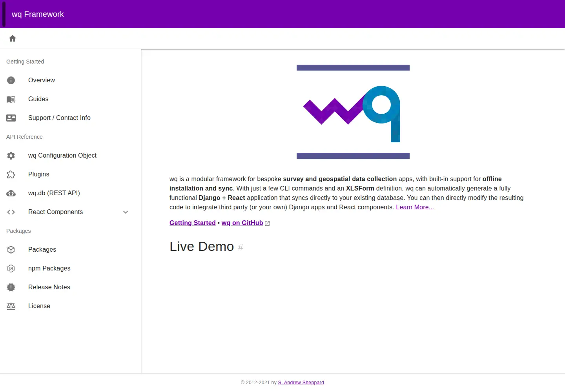This screenshot has height=392, width=565.
Task: Open the React Components item
Action: 71,212
